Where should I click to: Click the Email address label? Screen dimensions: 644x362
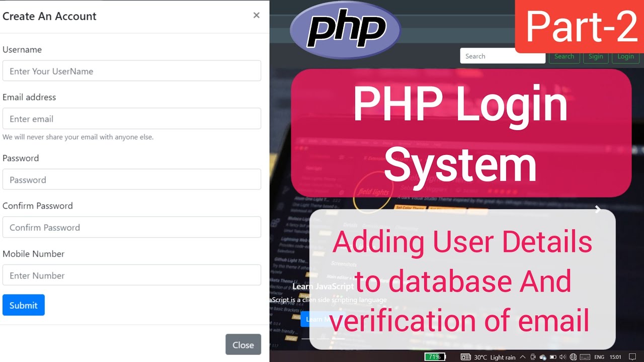point(29,97)
